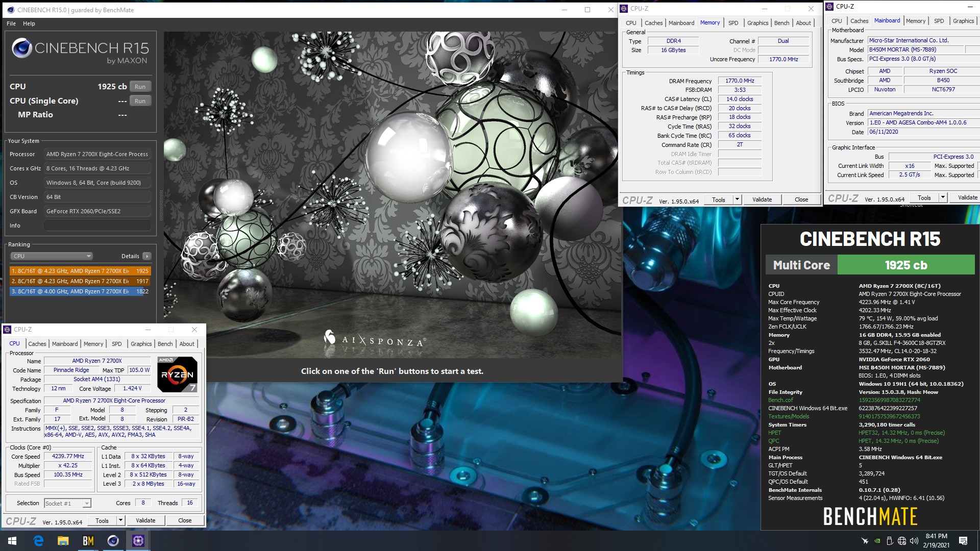Screen dimensions: 980x551
Task: Click Bench.cof file integrity entry
Action: [x=780, y=400]
